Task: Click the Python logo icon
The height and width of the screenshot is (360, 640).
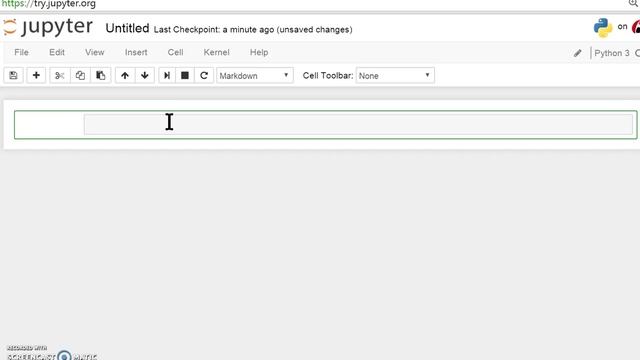Action: (603, 28)
